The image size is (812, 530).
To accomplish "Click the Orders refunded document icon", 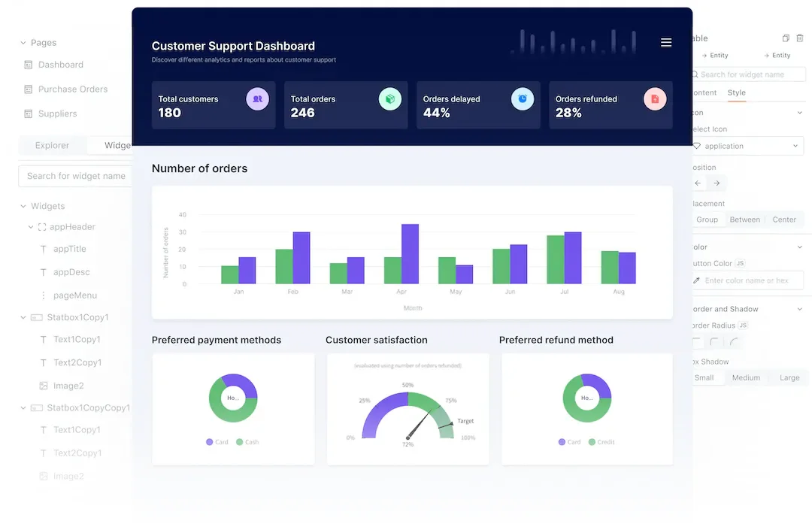I will click(655, 98).
